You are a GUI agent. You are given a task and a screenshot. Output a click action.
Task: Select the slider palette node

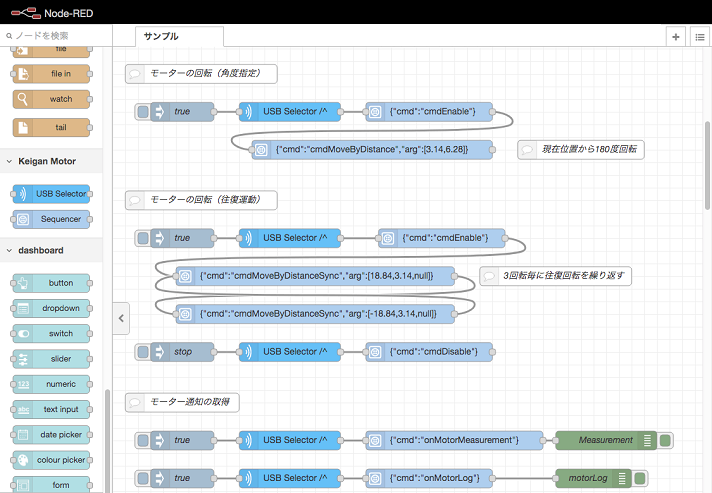[51, 359]
